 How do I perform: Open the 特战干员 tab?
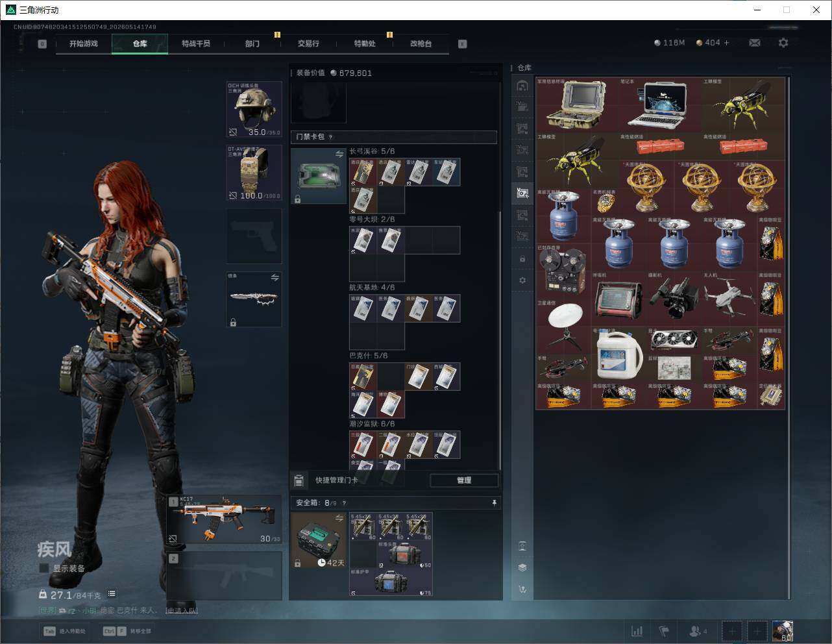pyautogui.click(x=196, y=43)
